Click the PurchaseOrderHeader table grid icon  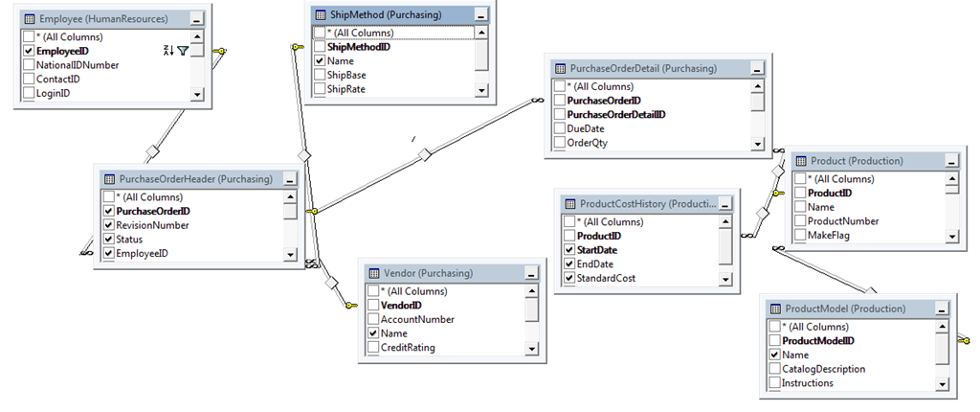pyautogui.click(x=109, y=178)
